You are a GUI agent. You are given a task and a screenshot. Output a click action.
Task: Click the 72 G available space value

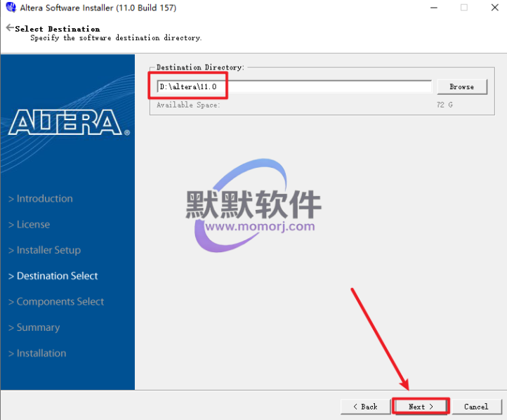click(445, 105)
